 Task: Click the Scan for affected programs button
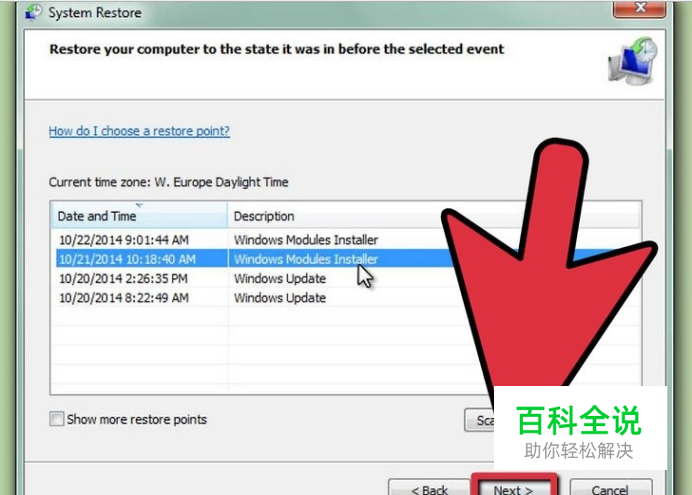tap(479, 420)
